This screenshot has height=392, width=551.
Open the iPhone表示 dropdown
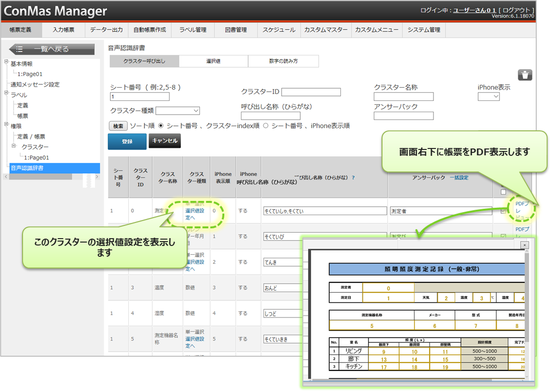488,97
